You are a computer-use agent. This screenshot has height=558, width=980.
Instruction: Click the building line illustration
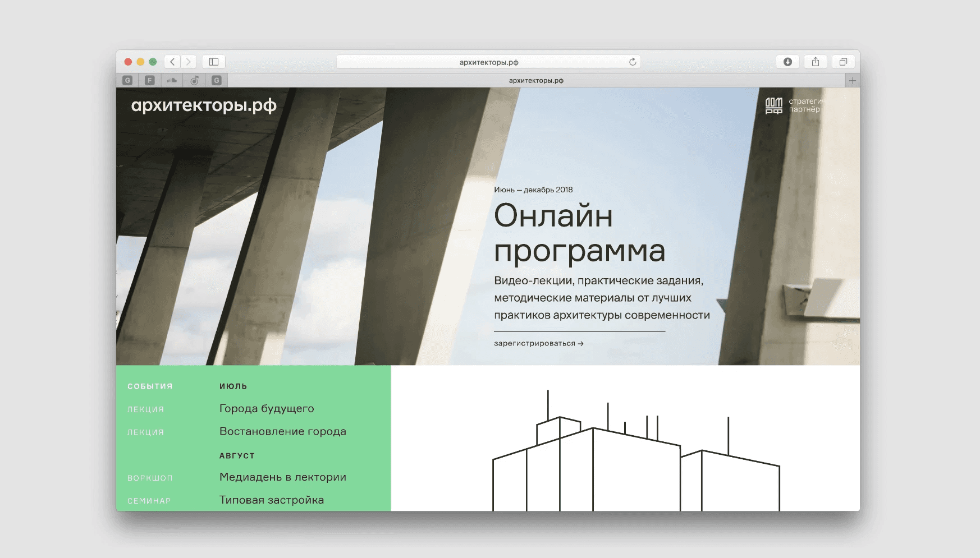pyautogui.click(x=636, y=450)
